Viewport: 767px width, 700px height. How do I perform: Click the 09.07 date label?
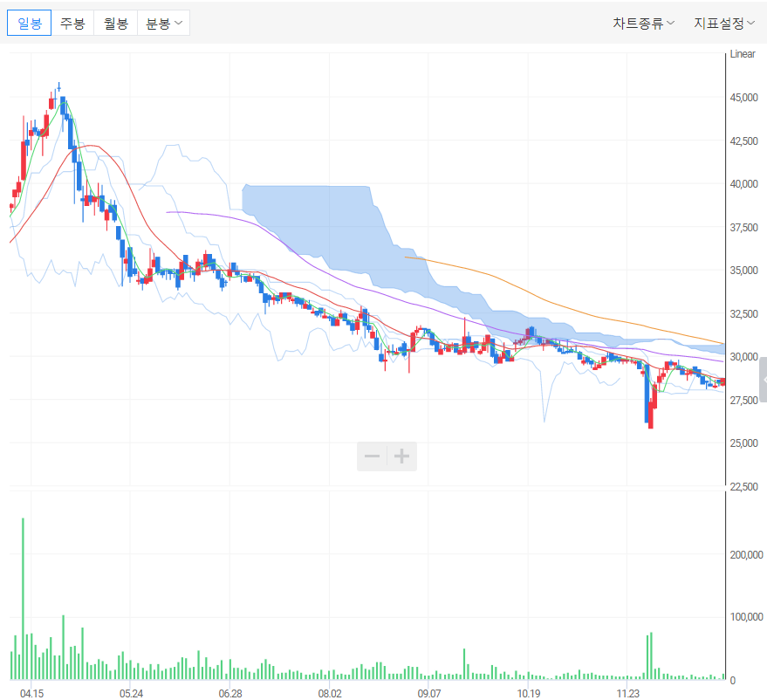[x=429, y=693]
